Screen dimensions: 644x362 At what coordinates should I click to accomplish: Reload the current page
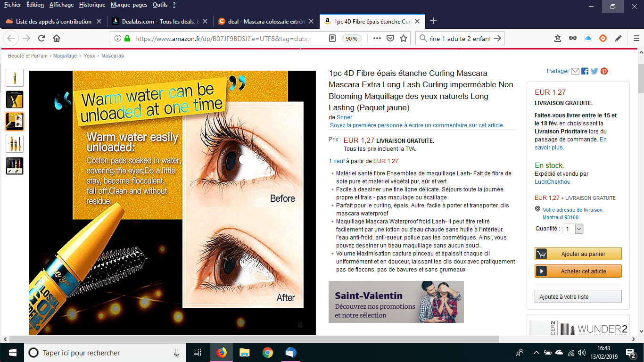point(41,39)
